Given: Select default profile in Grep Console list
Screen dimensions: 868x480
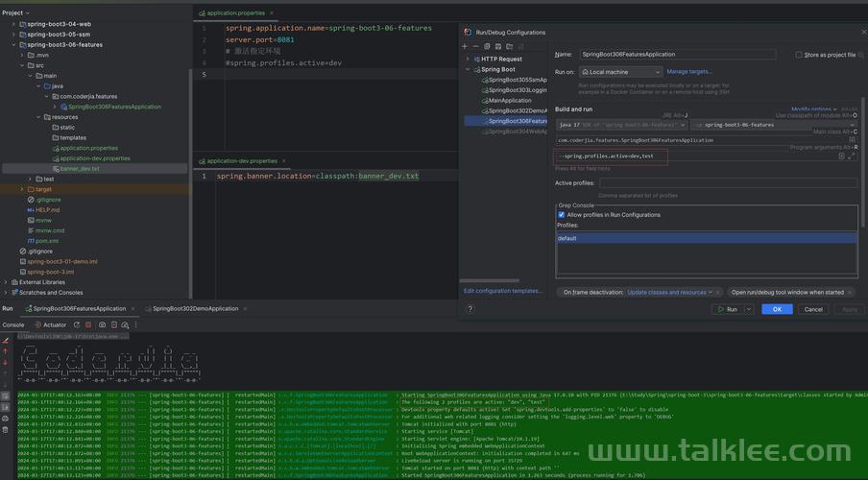Looking at the screenshot, I should (707, 238).
